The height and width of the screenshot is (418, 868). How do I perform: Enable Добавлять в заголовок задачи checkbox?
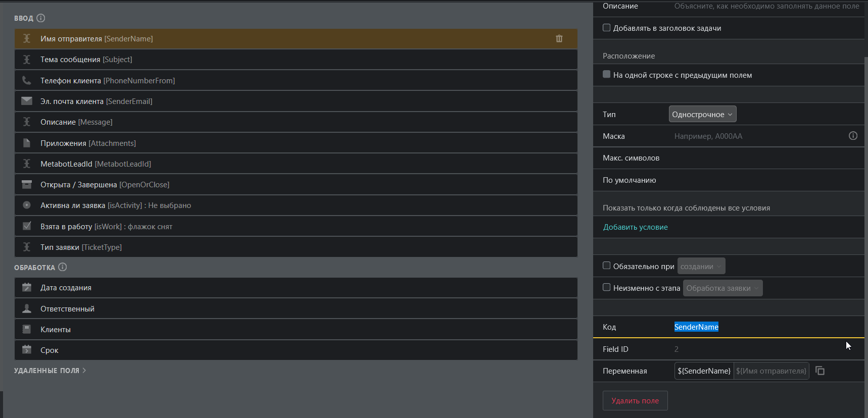click(x=606, y=28)
